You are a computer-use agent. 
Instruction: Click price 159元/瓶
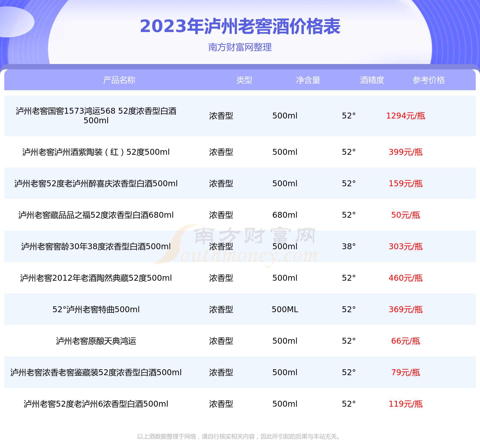point(406,184)
